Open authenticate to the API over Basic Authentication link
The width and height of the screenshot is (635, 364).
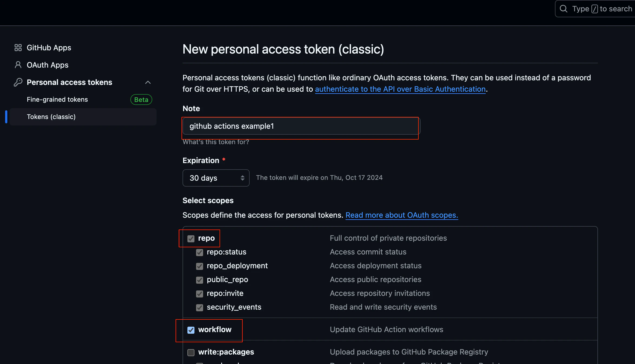pyautogui.click(x=400, y=89)
